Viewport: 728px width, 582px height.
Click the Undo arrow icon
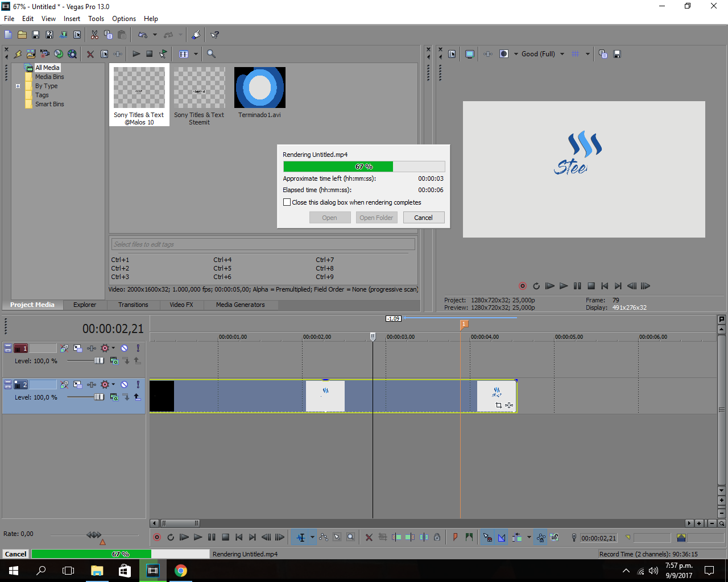point(143,35)
